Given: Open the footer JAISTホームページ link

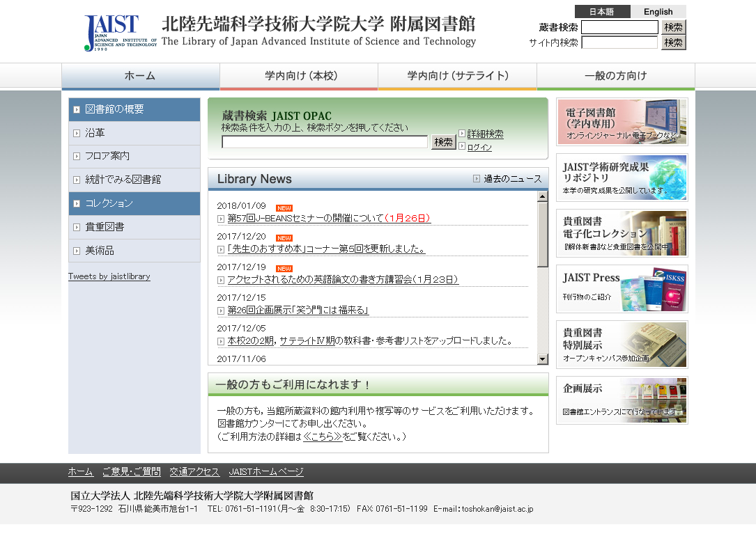Looking at the screenshot, I should point(266,472).
